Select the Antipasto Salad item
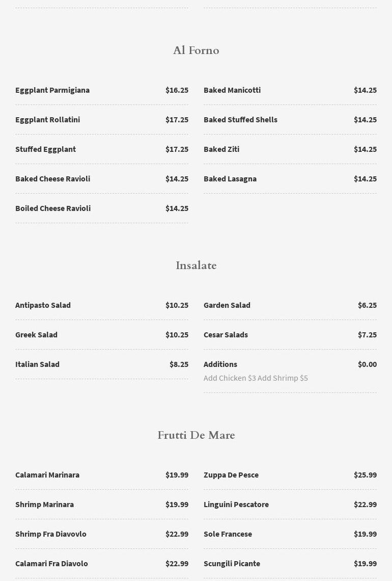The image size is (392, 581). coord(43,305)
